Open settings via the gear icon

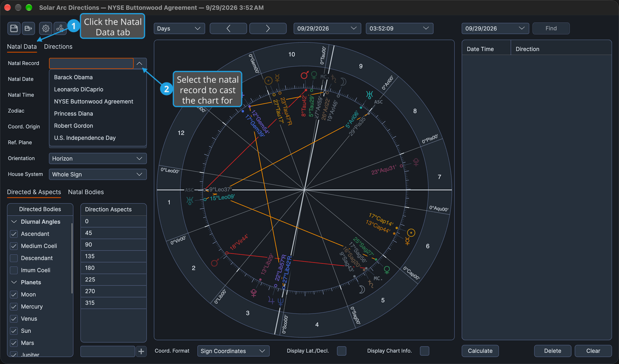click(46, 28)
